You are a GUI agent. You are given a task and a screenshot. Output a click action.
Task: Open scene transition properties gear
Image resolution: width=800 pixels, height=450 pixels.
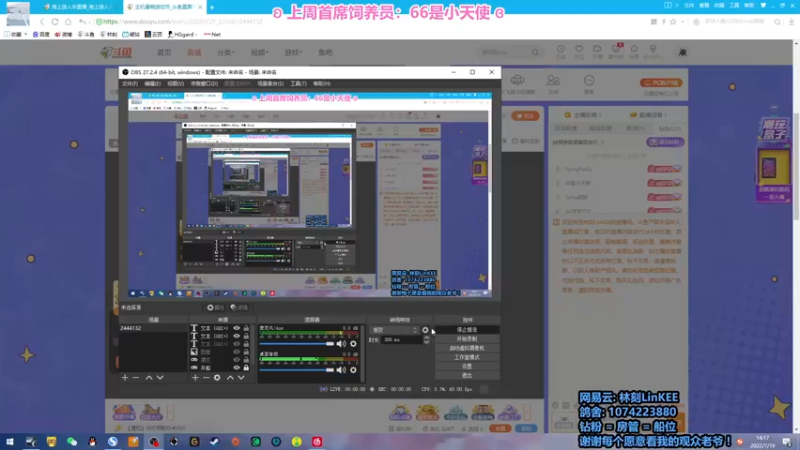[425, 330]
